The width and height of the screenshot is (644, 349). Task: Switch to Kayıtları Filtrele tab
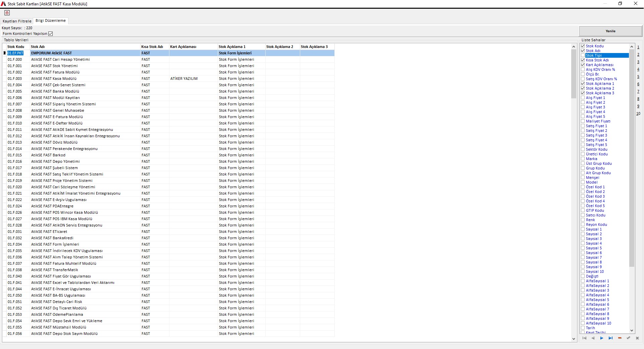click(x=17, y=21)
